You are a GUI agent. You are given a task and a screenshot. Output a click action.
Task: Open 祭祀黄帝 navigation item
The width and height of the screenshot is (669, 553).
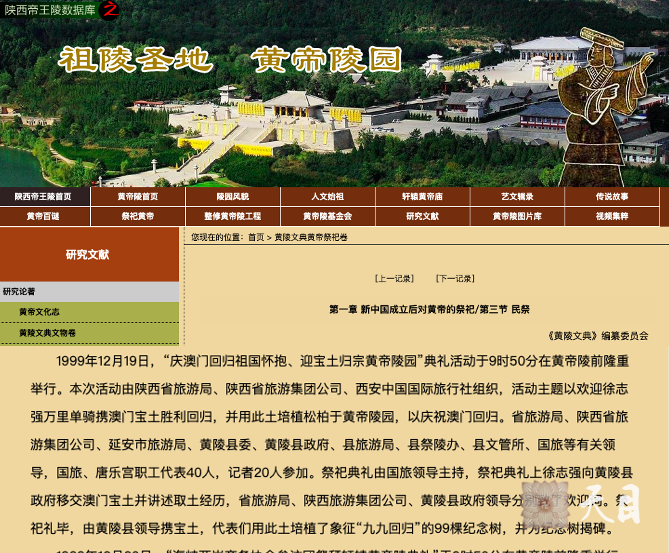137,216
